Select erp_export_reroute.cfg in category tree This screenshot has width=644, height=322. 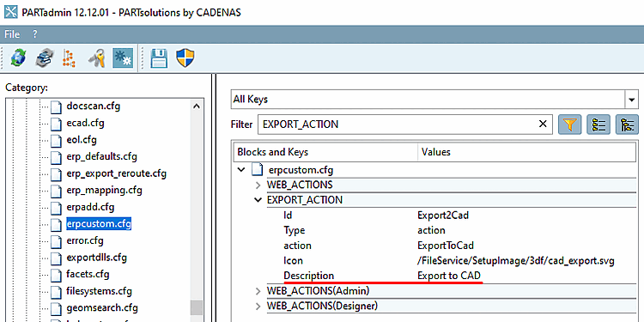coord(116,173)
